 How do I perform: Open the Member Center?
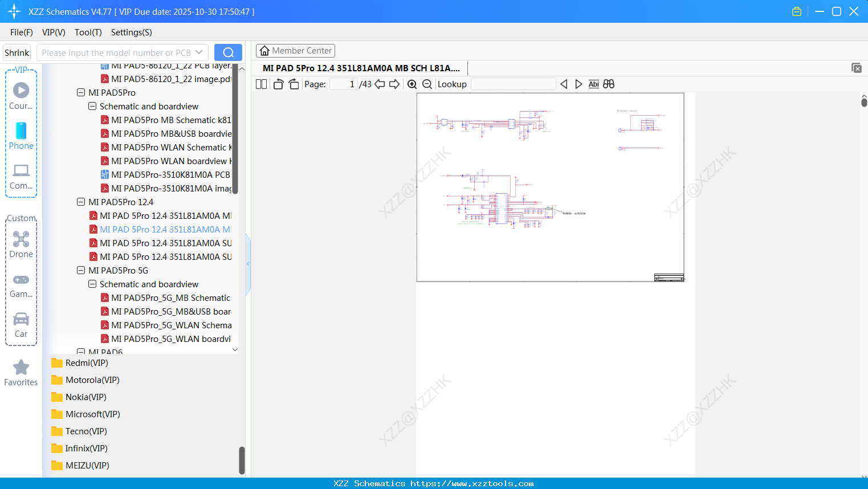[295, 51]
